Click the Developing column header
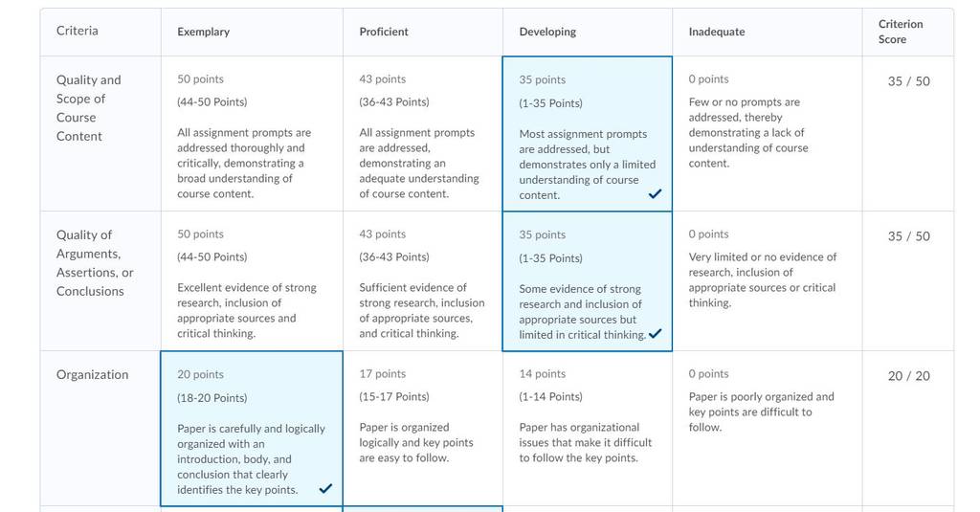 pos(547,32)
